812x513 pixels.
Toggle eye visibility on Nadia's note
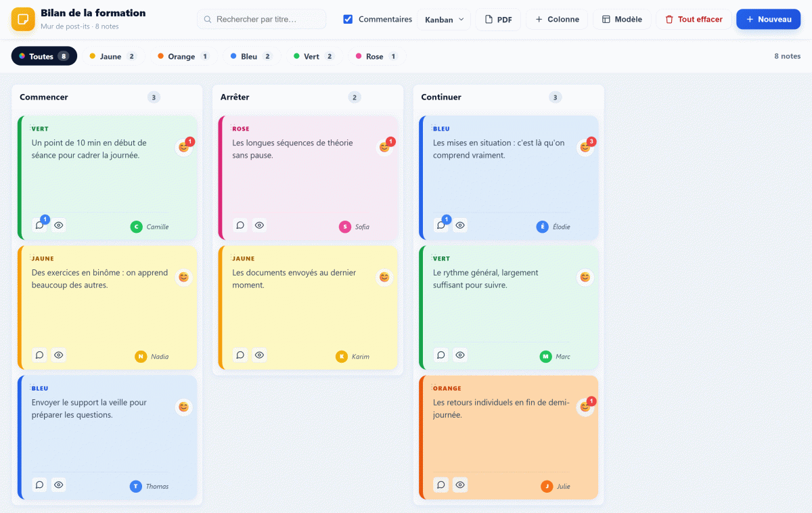click(x=59, y=355)
